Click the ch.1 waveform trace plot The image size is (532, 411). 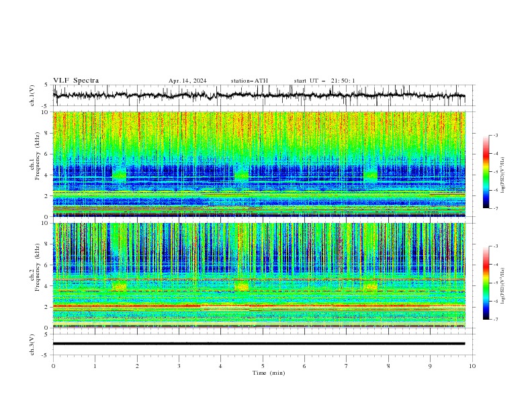click(x=259, y=95)
